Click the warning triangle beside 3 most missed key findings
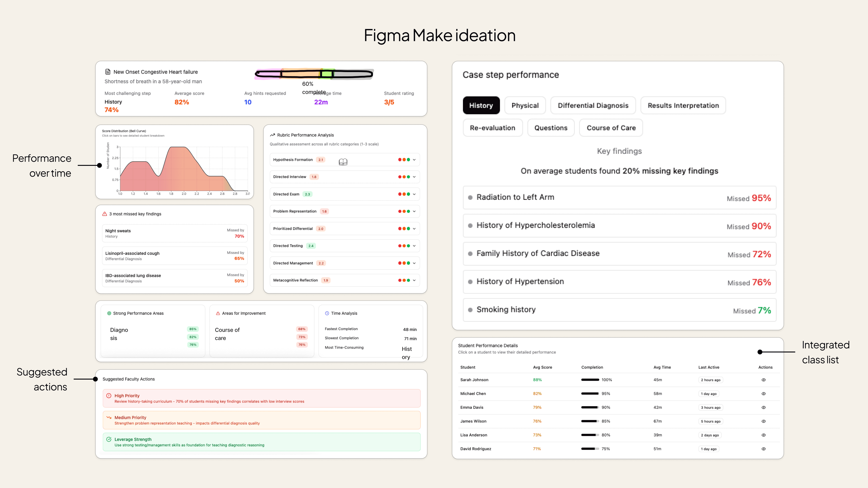 pyautogui.click(x=104, y=214)
